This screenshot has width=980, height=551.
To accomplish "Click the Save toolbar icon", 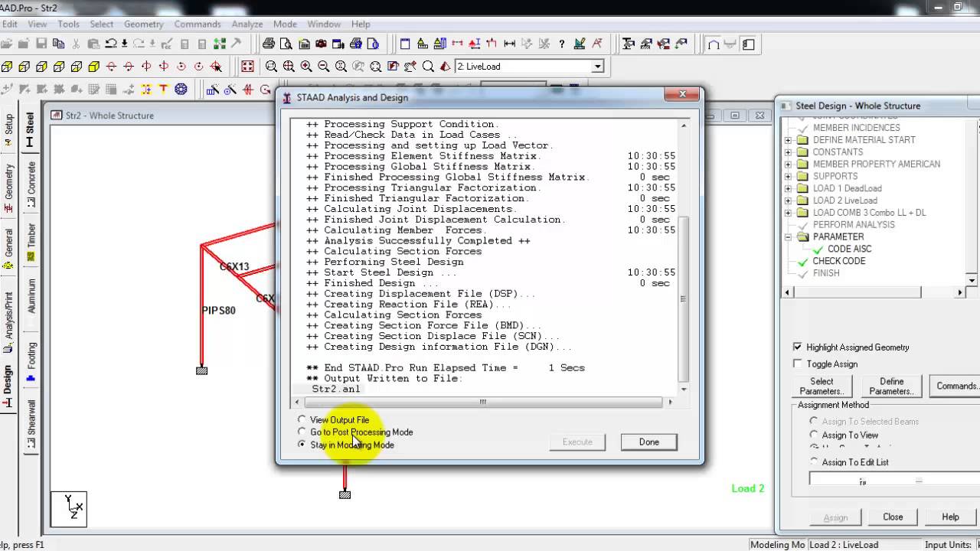I will pyautogui.click(x=41, y=44).
